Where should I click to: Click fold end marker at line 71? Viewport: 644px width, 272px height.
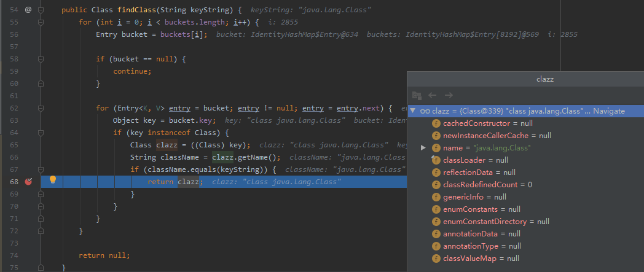(41, 219)
